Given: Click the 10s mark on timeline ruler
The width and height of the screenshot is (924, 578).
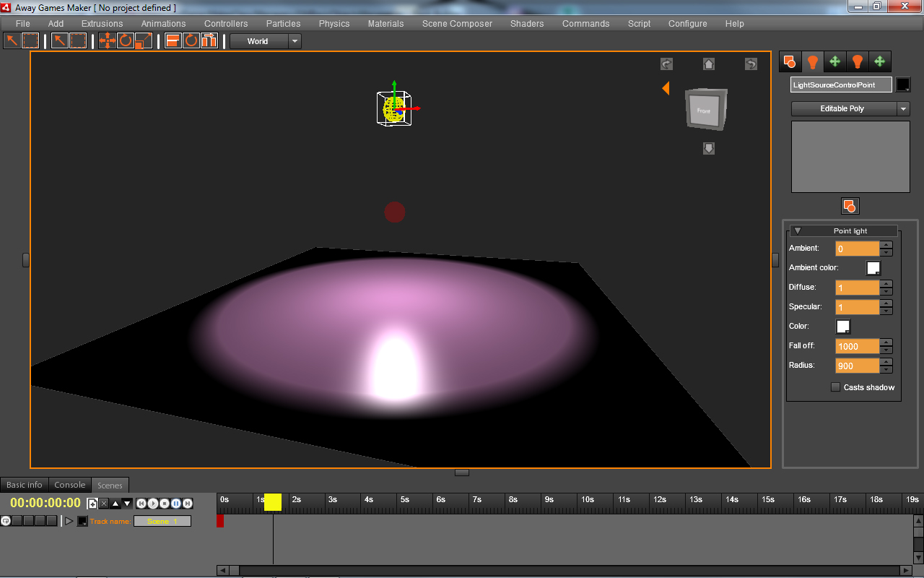Looking at the screenshot, I should (x=587, y=499).
